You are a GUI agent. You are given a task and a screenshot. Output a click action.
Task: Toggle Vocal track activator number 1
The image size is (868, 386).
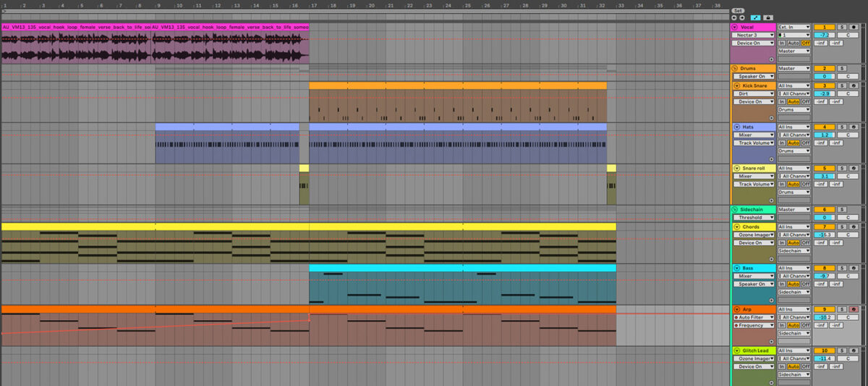click(x=824, y=27)
